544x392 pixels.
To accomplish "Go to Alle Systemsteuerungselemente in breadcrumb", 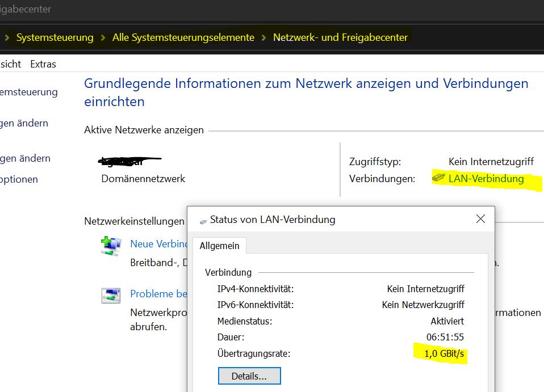I will [x=183, y=37].
